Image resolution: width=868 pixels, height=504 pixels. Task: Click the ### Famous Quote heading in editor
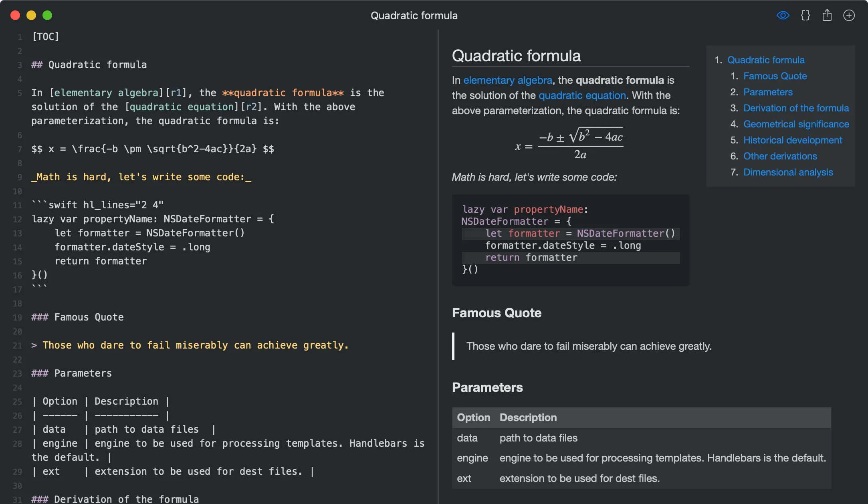tap(77, 317)
